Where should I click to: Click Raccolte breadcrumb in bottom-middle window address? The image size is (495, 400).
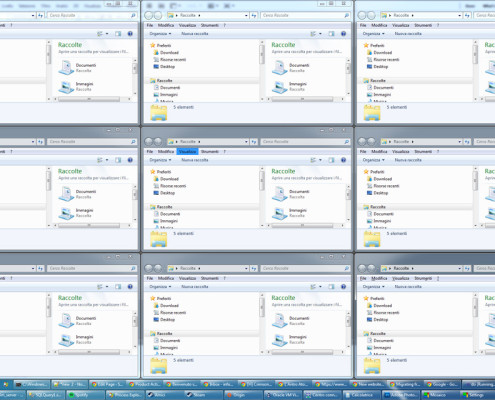tap(188, 268)
